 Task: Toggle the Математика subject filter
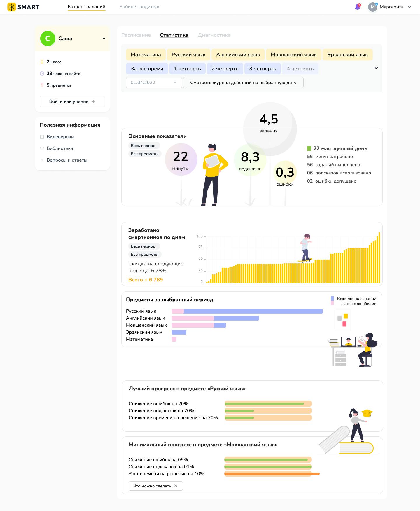point(146,55)
